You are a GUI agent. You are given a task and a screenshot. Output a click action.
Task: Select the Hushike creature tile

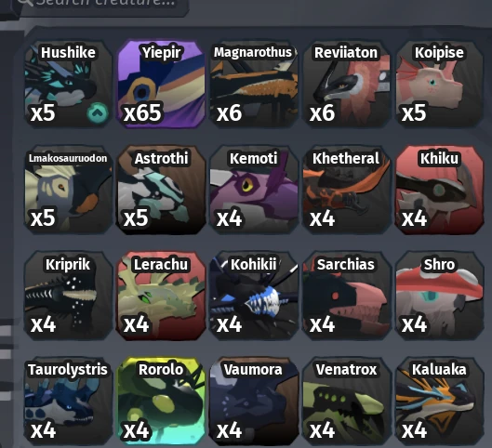pos(68,84)
